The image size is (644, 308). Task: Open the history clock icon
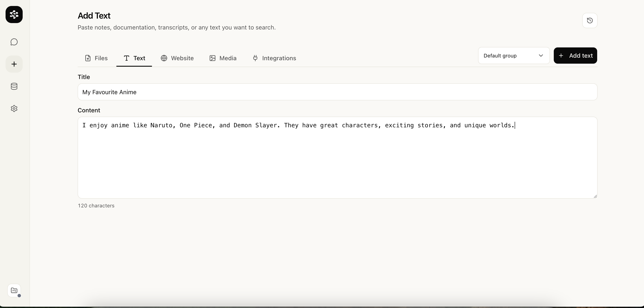[x=590, y=21]
